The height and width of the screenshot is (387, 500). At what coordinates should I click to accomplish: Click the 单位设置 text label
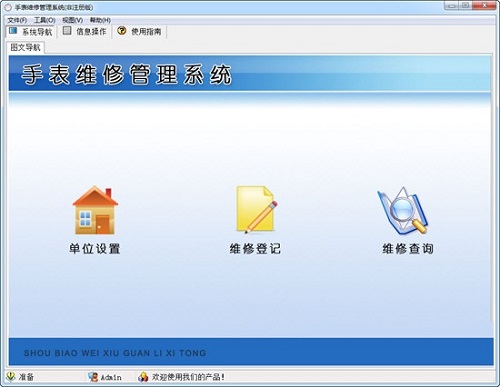coord(95,249)
